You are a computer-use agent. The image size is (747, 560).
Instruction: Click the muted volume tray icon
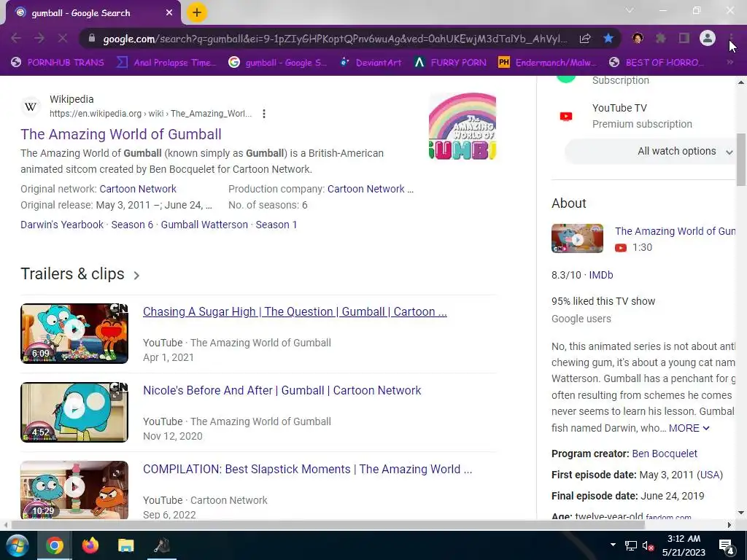pyautogui.click(x=649, y=545)
